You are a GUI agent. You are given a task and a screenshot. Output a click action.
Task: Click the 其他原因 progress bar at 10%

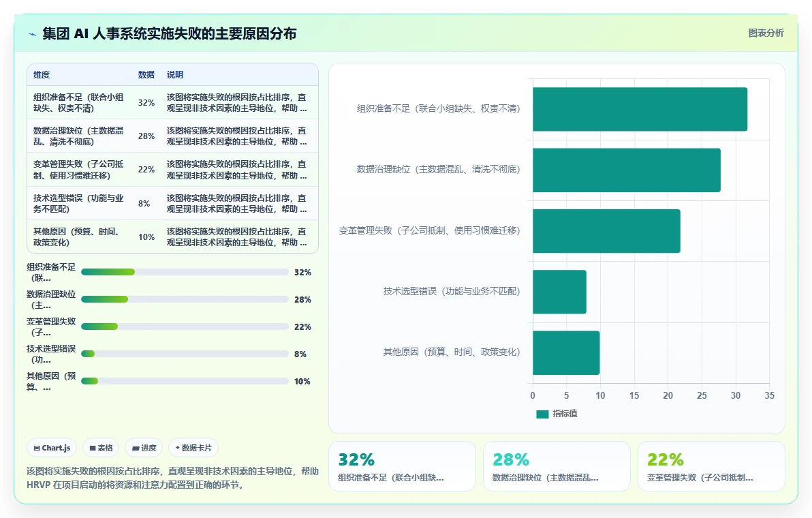[x=185, y=381]
